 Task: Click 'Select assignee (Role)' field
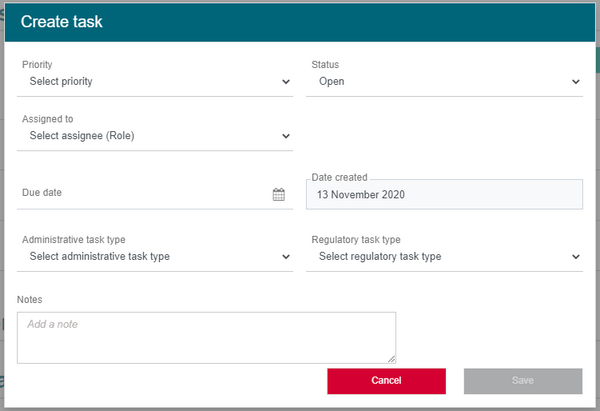pos(82,136)
